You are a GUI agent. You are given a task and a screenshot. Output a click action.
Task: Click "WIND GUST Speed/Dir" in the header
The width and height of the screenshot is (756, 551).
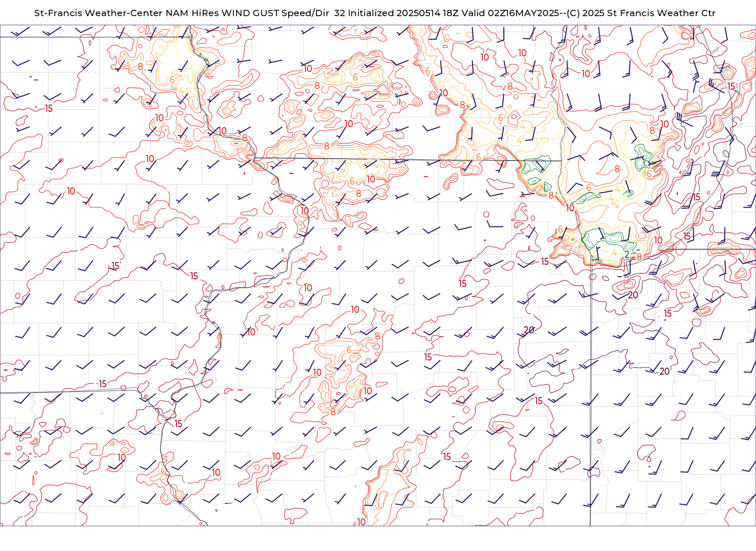point(276,13)
